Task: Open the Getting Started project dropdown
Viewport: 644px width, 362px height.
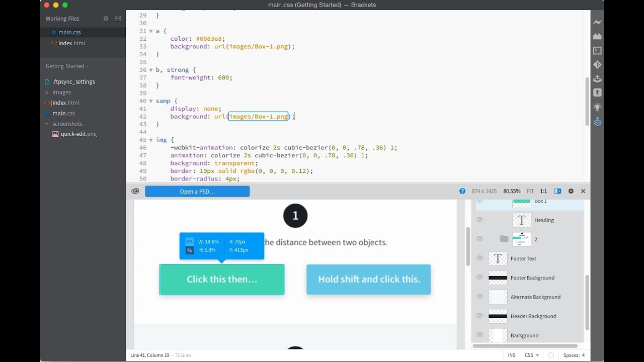Action: [x=67, y=66]
